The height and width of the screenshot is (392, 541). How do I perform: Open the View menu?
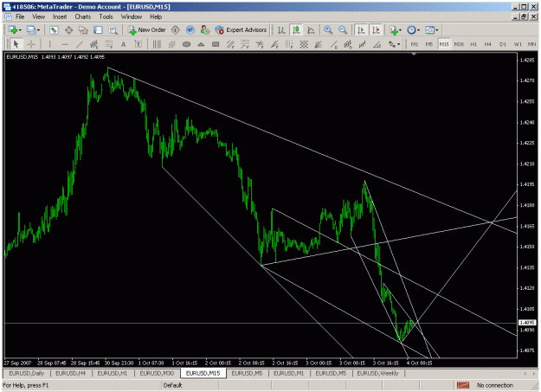39,16
